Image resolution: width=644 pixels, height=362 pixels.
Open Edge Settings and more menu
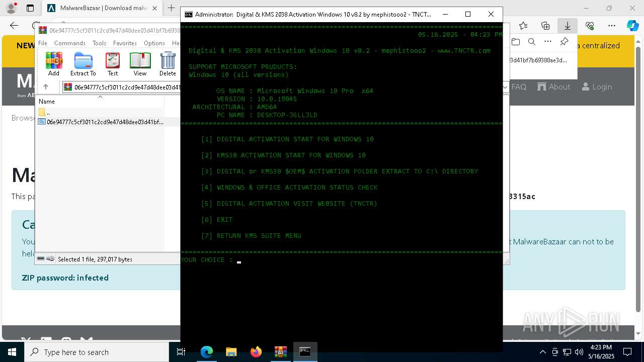click(612, 26)
